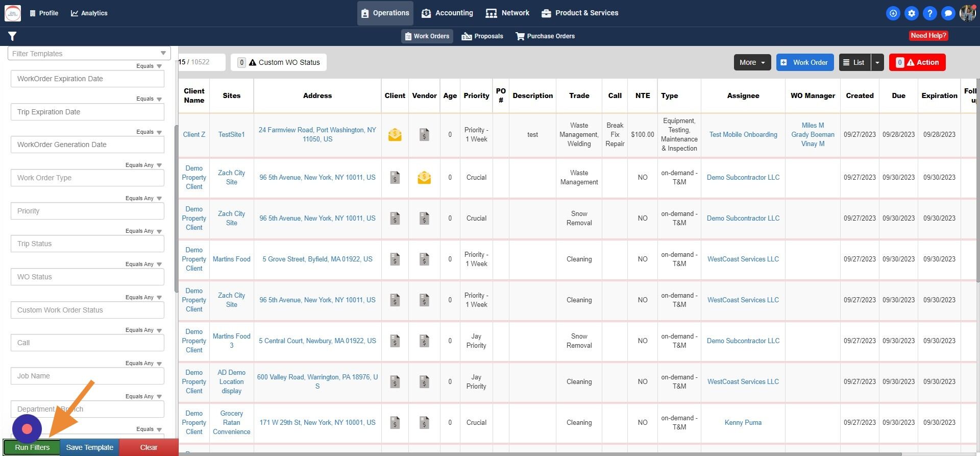Viewport: 980px width, 456px height.
Task: Click client invoice icon in 5 Grove Street row
Action: (x=395, y=259)
